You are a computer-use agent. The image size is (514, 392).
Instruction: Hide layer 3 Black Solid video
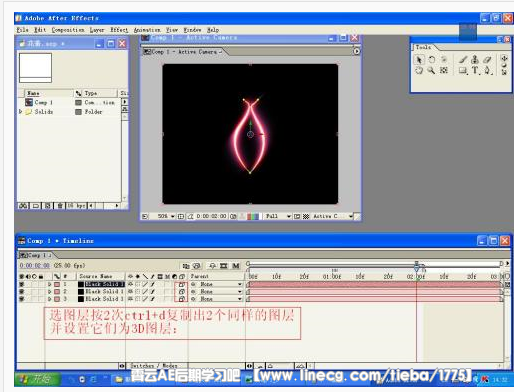[x=22, y=299]
